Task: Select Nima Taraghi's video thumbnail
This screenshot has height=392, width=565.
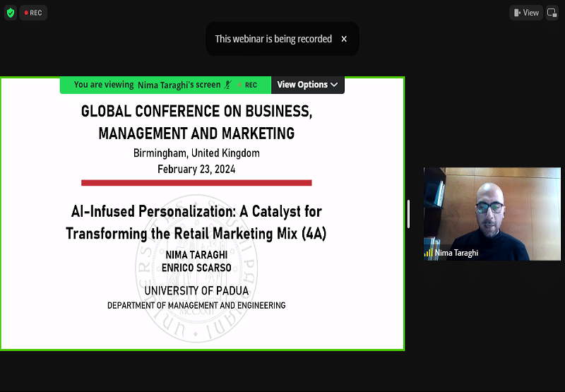Action: 492,213
